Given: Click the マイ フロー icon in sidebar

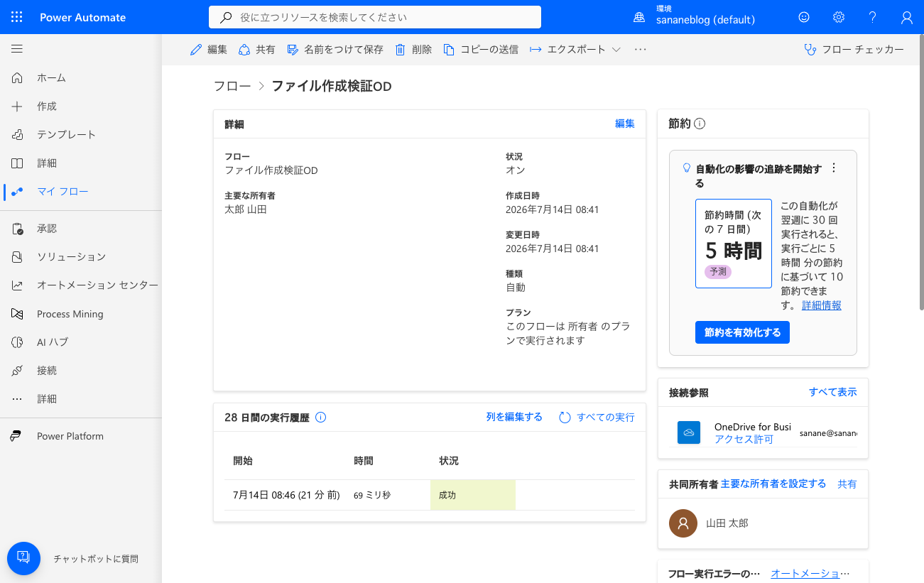Looking at the screenshot, I should tap(17, 191).
